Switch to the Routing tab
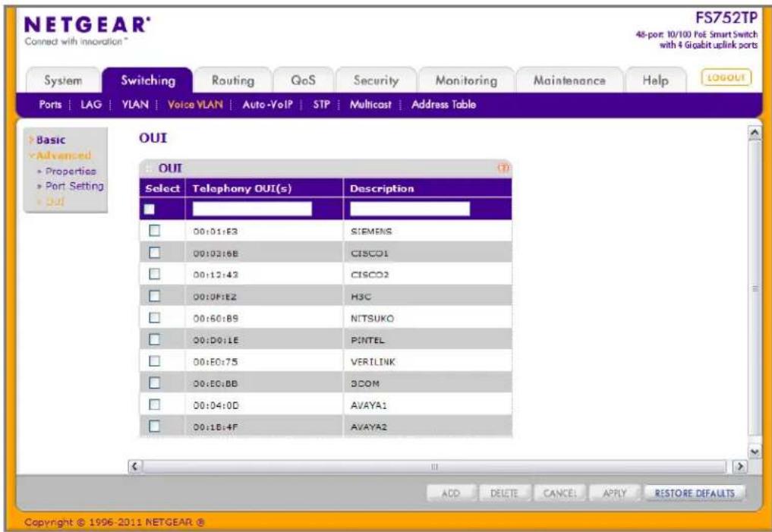Image resolution: width=772 pixels, height=532 pixels. [233, 80]
